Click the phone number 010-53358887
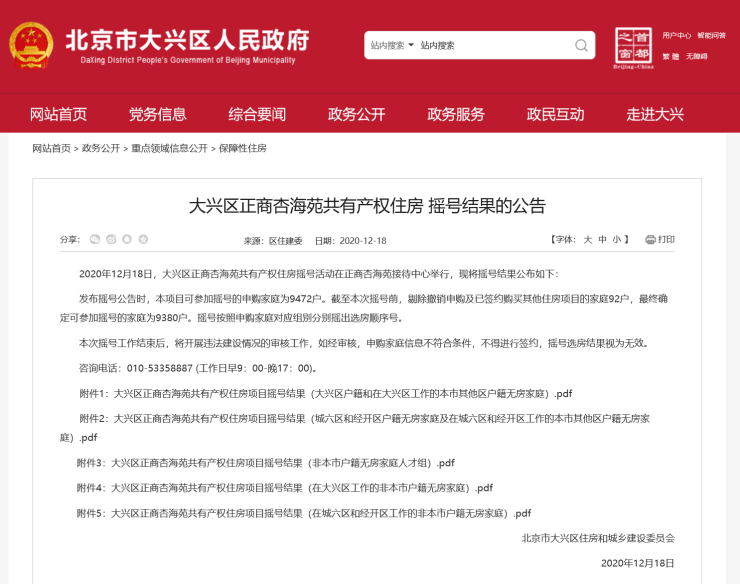This screenshot has width=740, height=584. [160, 368]
